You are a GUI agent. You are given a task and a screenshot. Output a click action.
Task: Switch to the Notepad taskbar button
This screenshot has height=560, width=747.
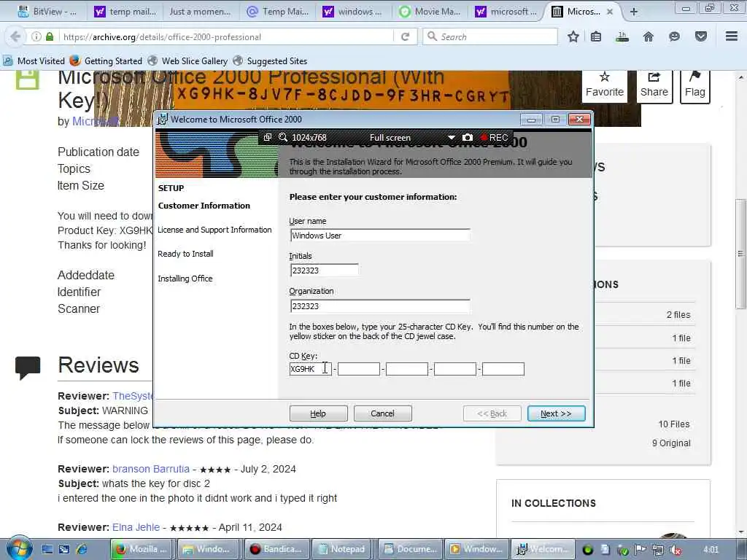(x=344, y=549)
